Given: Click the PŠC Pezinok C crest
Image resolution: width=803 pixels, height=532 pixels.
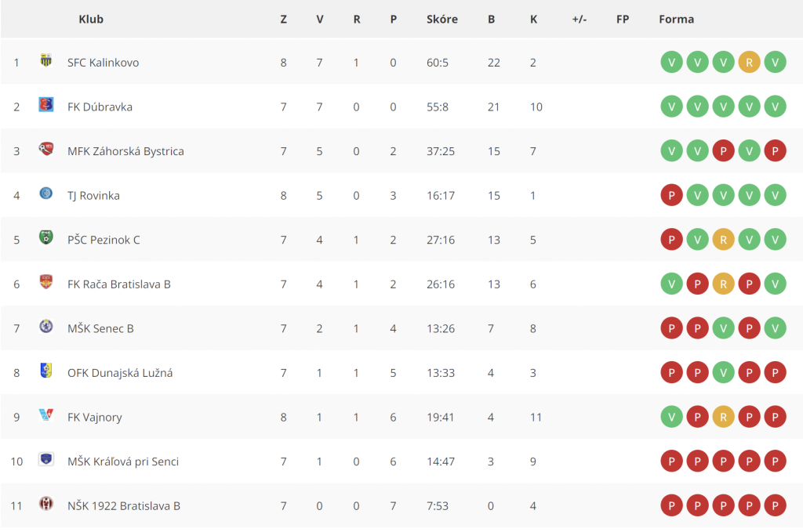Looking at the screenshot, I should 46,237.
